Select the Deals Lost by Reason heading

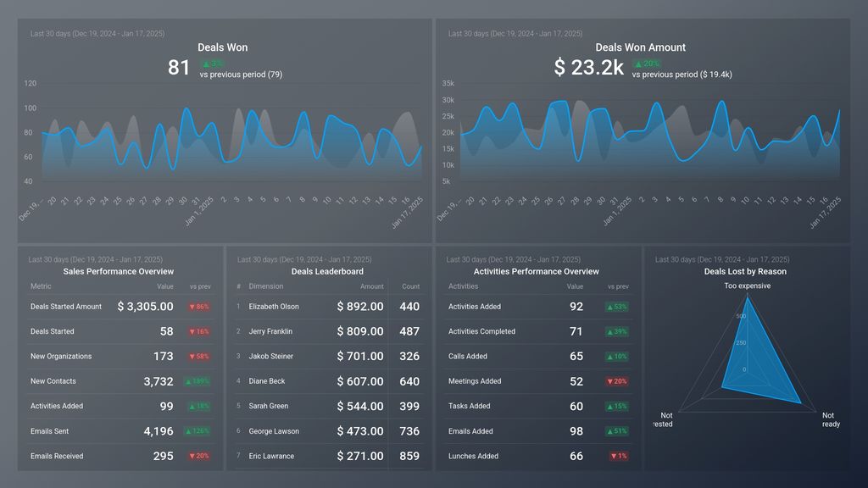[x=745, y=272]
